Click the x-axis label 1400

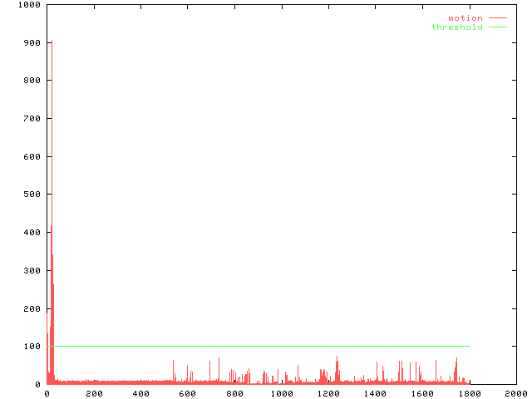375,394
